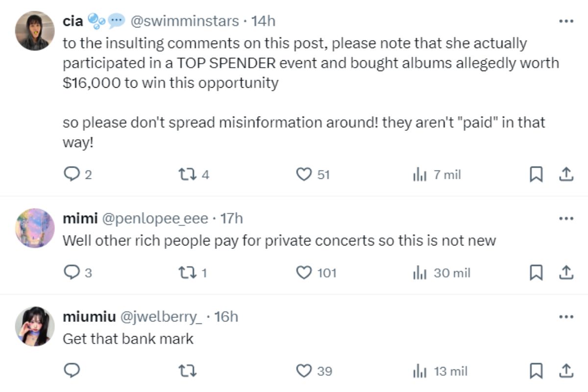Bookmark cia's tweet
588x392 pixels.
(537, 174)
